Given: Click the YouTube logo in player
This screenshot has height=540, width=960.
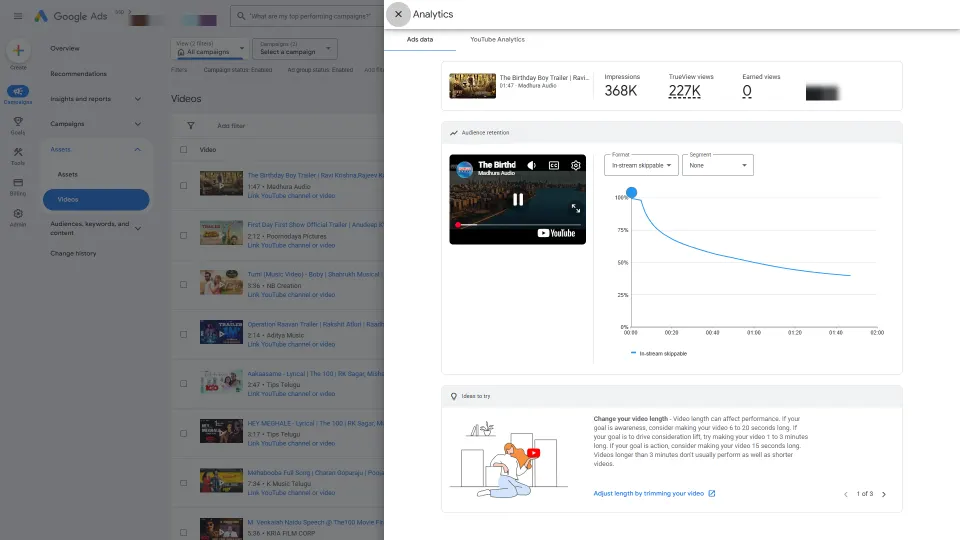Looking at the screenshot, I should 556,233.
